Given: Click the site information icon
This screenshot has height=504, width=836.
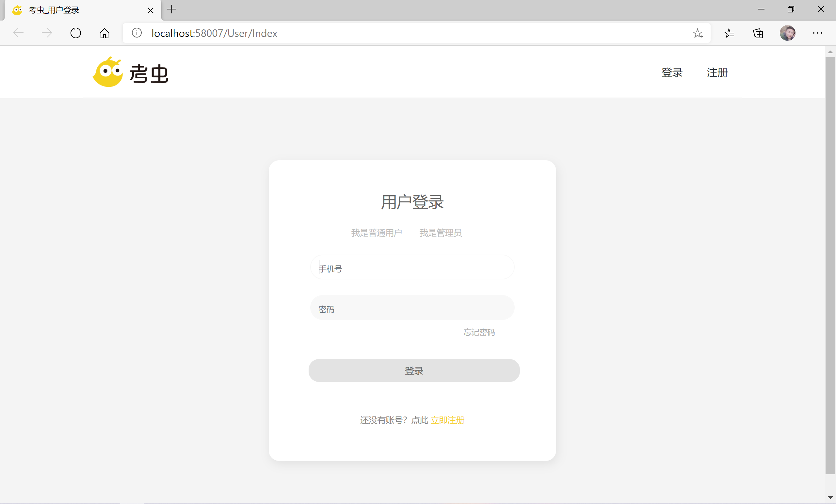Looking at the screenshot, I should (x=137, y=33).
